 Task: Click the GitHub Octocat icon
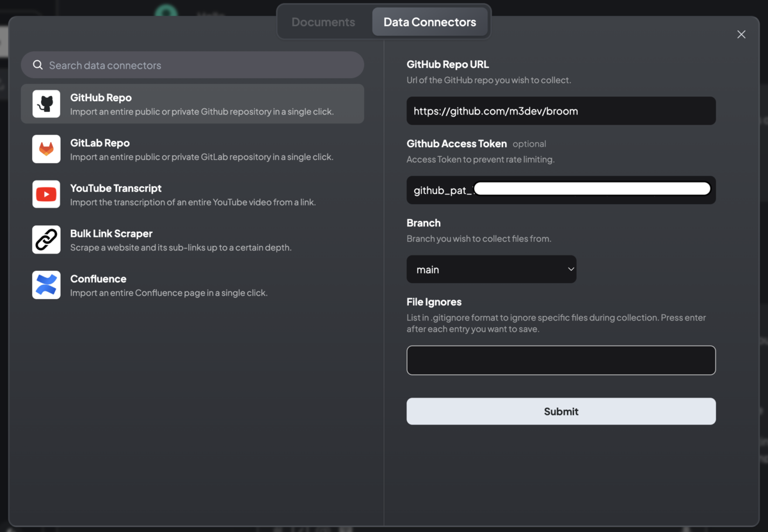tap(46, 104)
